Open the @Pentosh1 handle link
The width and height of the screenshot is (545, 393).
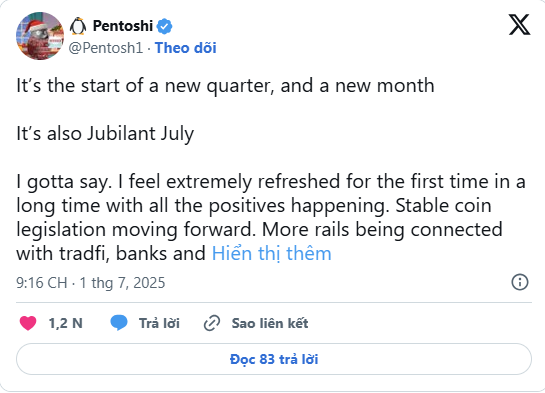(106, 48)
